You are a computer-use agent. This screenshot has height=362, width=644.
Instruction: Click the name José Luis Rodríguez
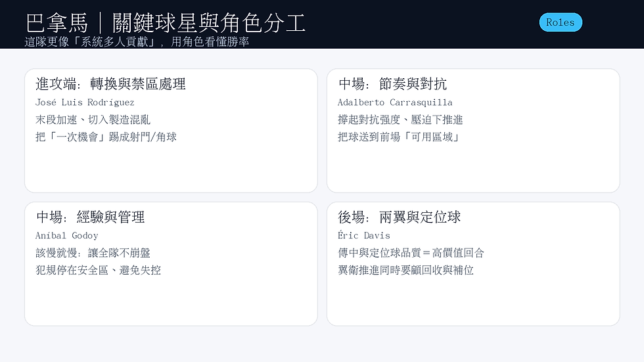(x=85, y=102)
